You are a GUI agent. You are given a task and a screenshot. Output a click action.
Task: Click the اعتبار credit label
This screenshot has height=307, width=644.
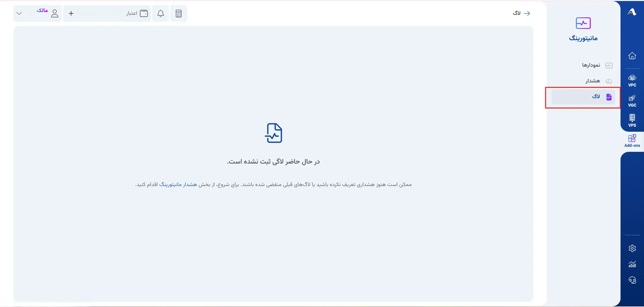click(131, 13)
